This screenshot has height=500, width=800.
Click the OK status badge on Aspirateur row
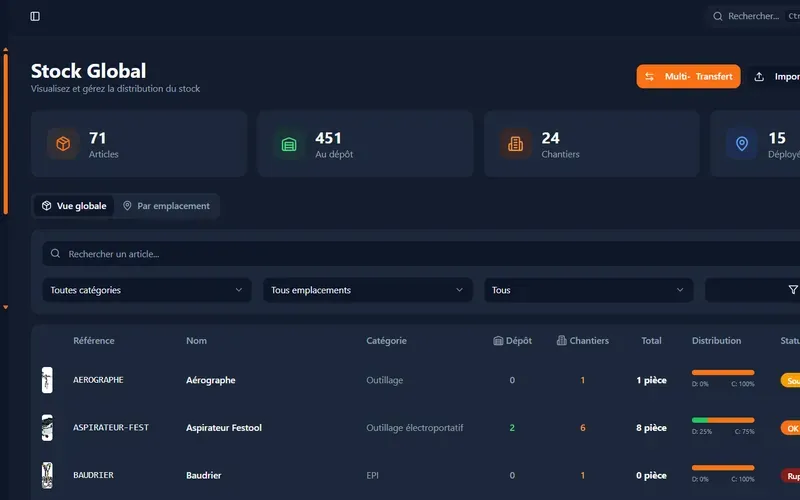tap(790, 428)
